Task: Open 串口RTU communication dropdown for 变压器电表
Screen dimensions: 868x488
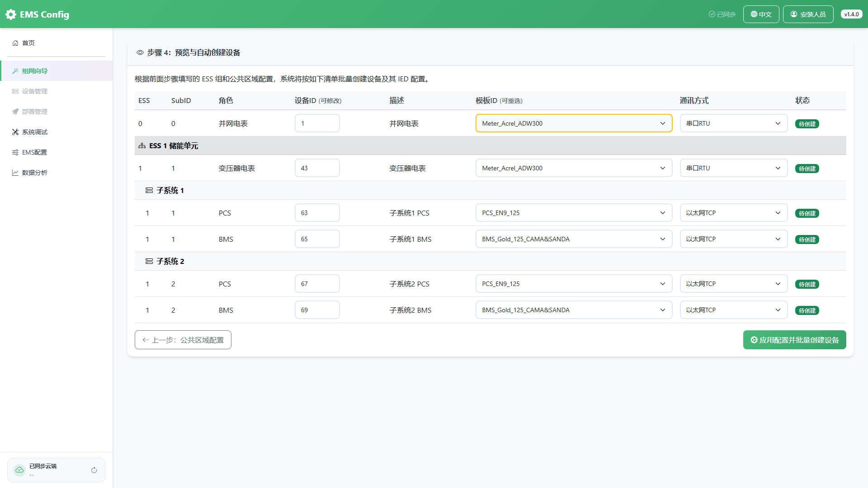Action: [733, 168]
